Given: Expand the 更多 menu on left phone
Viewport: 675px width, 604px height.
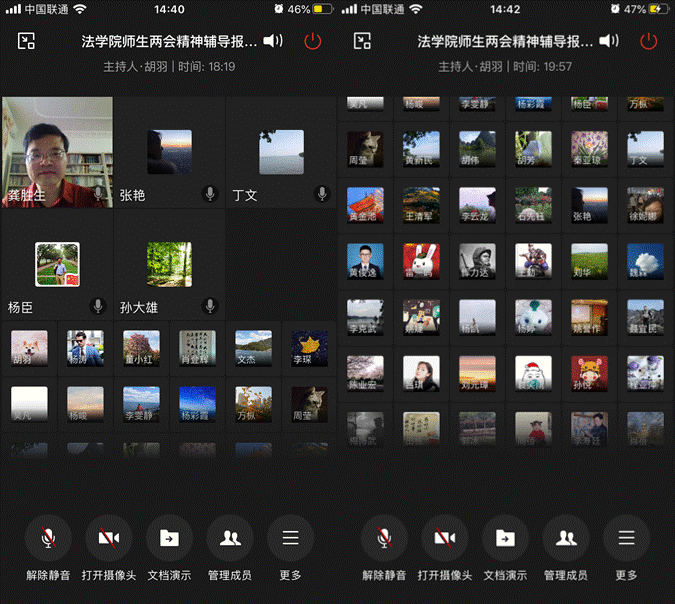Looking at the screenshot, I should pyautogui.click(x=290, y=538).
